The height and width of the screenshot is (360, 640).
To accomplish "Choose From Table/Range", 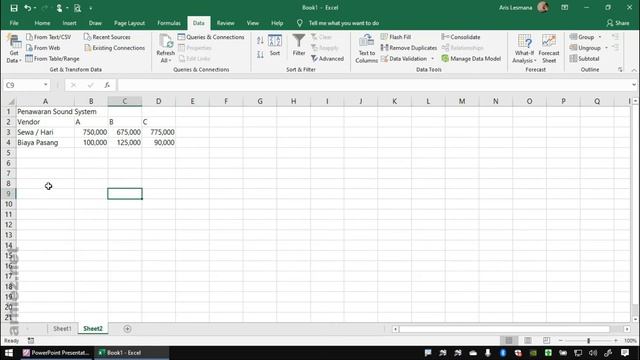I will (x=52, y=59).
